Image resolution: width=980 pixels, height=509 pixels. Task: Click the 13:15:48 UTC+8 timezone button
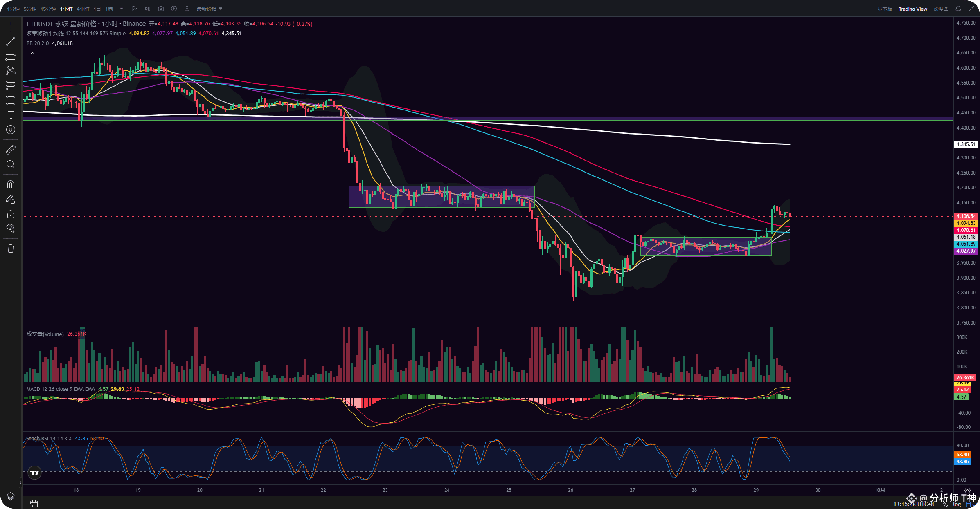pyautogui.click(x=913, y=504)
